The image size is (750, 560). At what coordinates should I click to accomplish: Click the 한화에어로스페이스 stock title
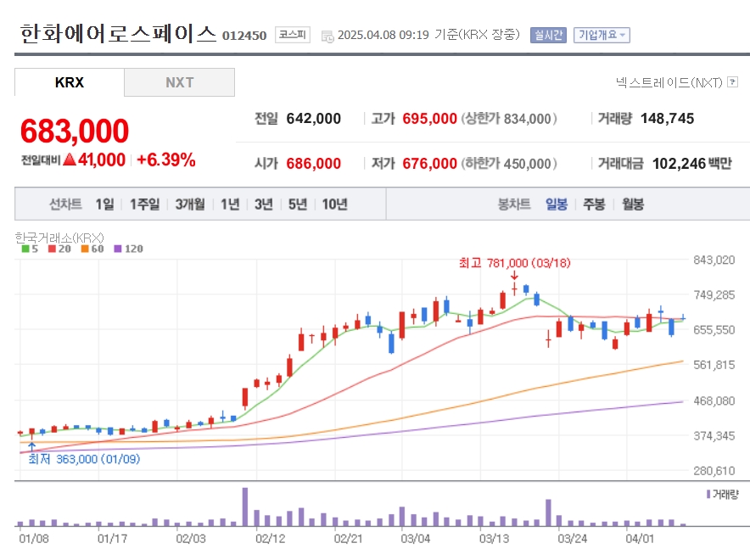click(x=118, y=34)
